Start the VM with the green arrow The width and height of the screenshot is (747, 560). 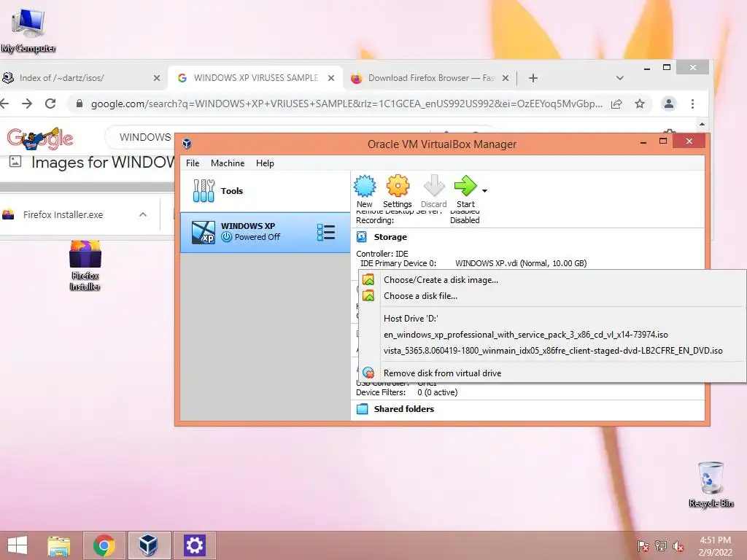[x=465, y=192]
